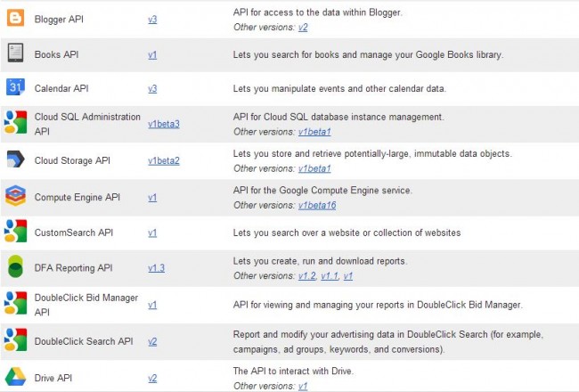Open Cloud SQL other version v1beta1

(314, 132)
